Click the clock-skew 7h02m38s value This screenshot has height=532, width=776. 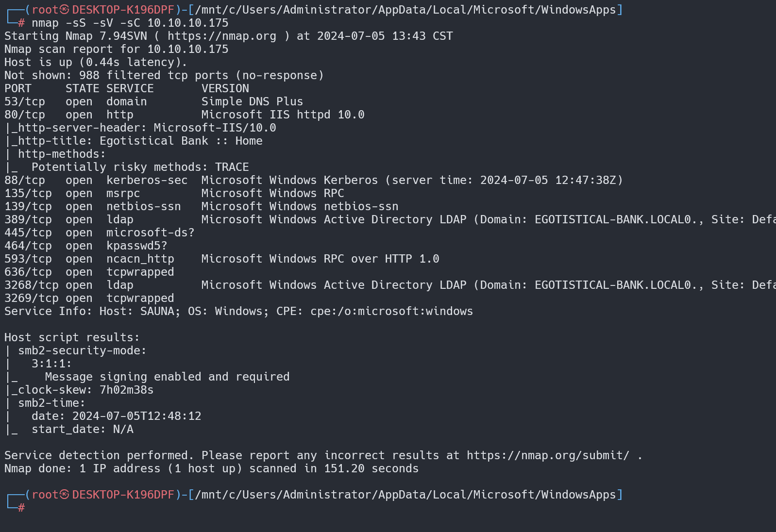126,390
